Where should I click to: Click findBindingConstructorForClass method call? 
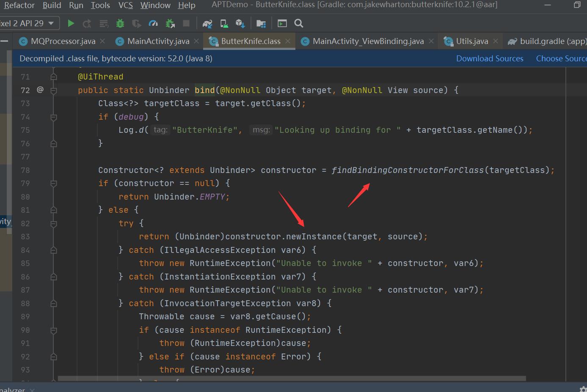point(408,170)
